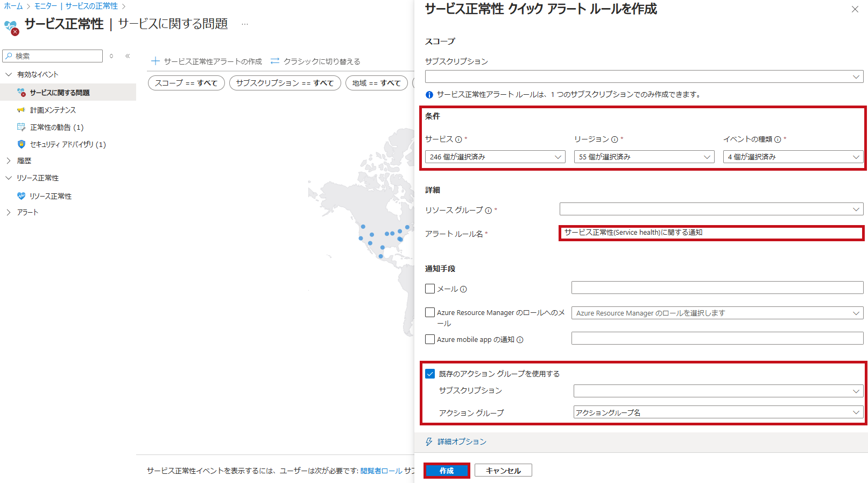The image size is (868, 483).
Task: Open the 閲覧者ロール link
Action: 381,471
